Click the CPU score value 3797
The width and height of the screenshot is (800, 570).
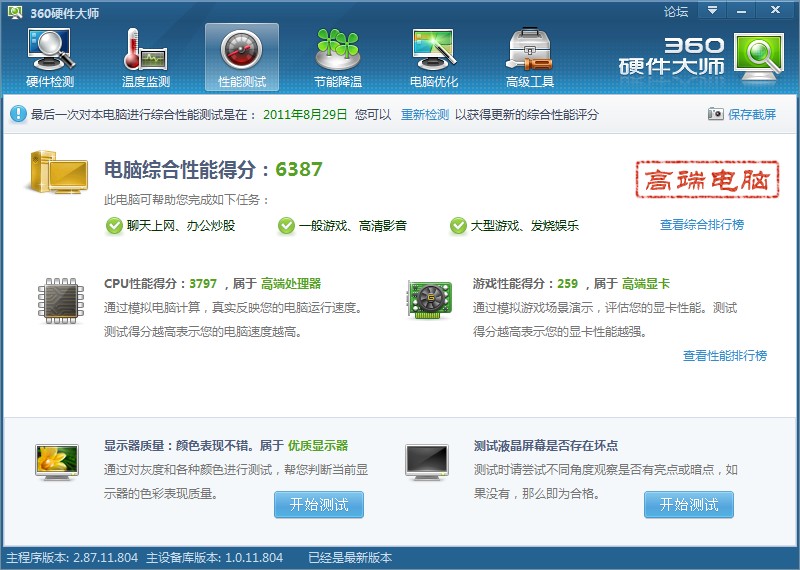(203, 284)
